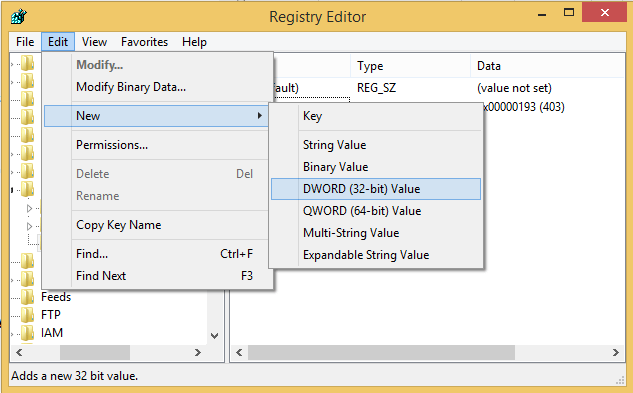Maximize the Registry Editor window

pos(569,13)
